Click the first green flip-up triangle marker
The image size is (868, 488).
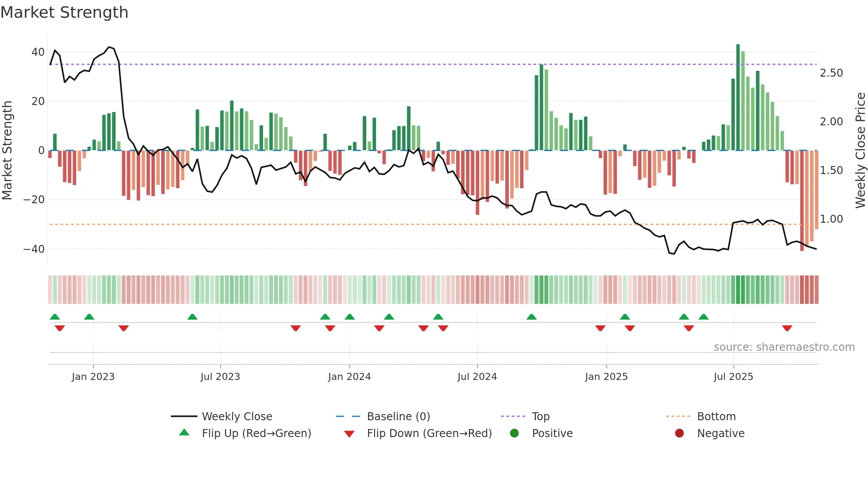tap(55, 317)
